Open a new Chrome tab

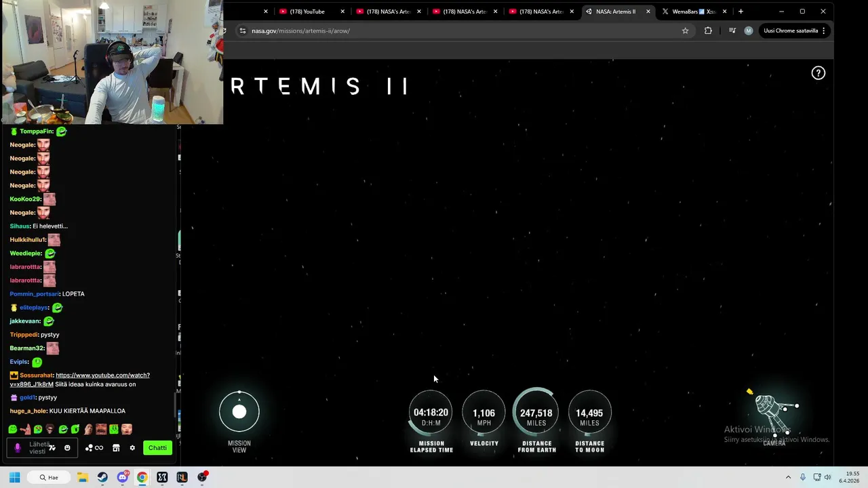[x=741, y=12]
